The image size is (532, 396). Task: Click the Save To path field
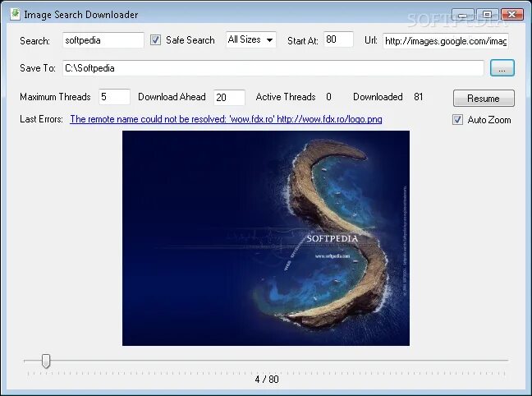coord(273,68)
